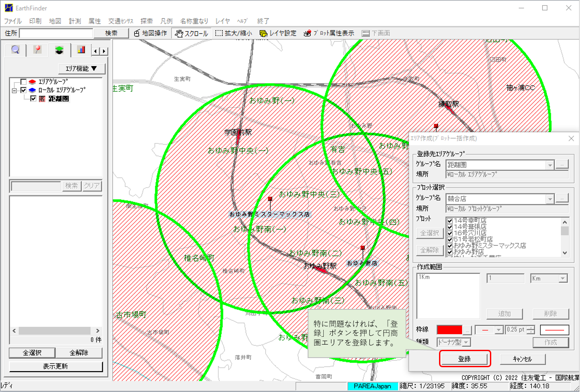Open the bar chart statistics tab
580x392 pixels.
(x=81, y=50)
